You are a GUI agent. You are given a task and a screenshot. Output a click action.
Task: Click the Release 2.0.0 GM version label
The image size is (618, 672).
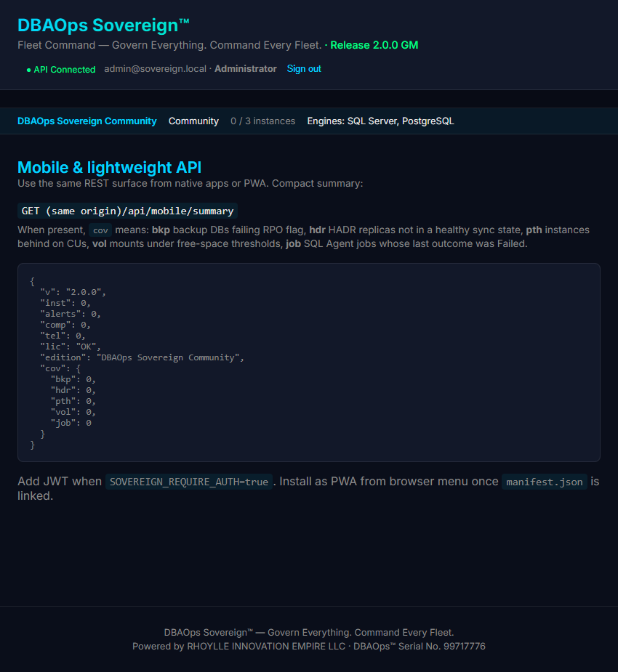(x=374, y=45)
